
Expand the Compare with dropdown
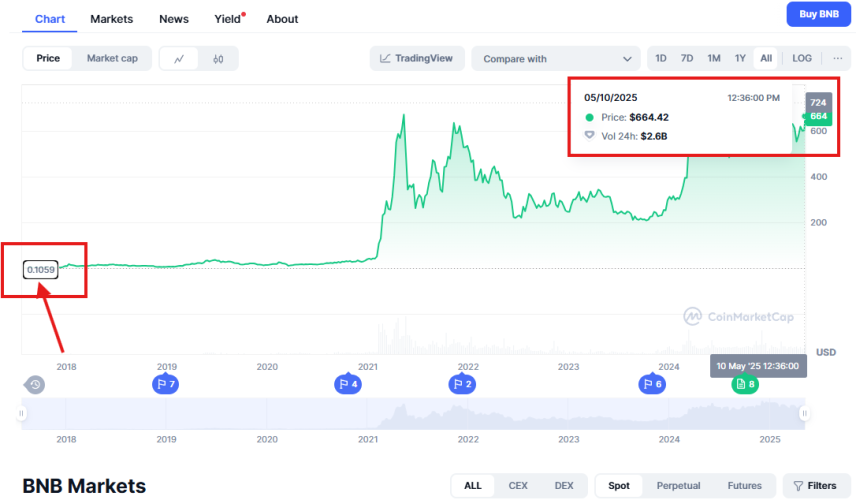556,58
